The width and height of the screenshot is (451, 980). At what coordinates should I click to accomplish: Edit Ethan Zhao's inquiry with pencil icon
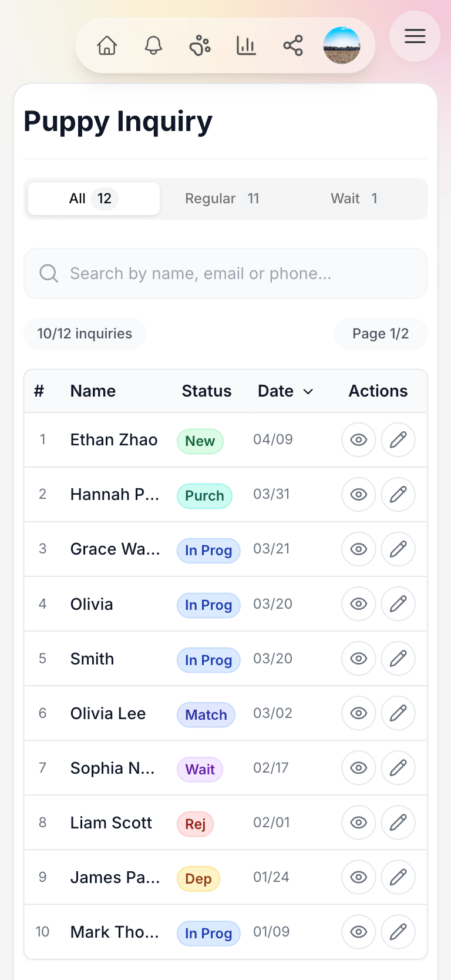(x=398, y=439)
